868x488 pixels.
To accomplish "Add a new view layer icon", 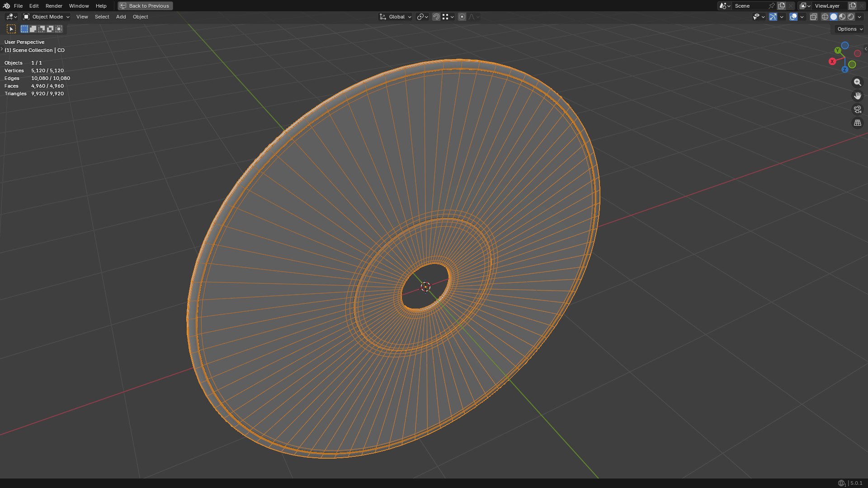I will pyautogui.click(x=853, y=6).
